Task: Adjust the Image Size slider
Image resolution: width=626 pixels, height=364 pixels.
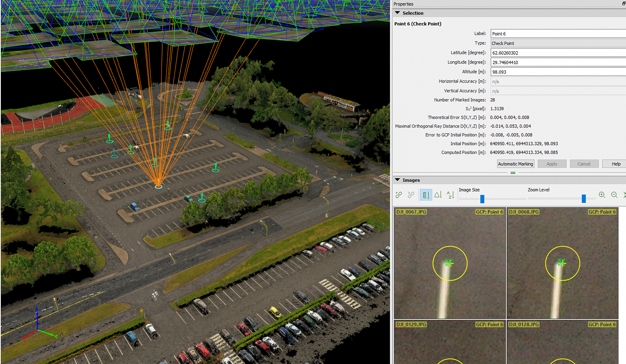Action: [482, 199]
